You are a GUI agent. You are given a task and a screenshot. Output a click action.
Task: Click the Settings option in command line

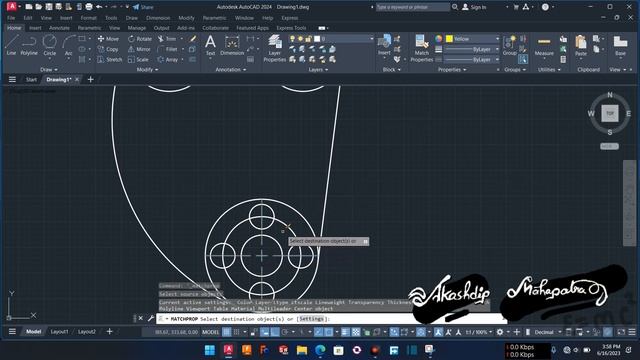pyautogui.click(x=312, y=319)
